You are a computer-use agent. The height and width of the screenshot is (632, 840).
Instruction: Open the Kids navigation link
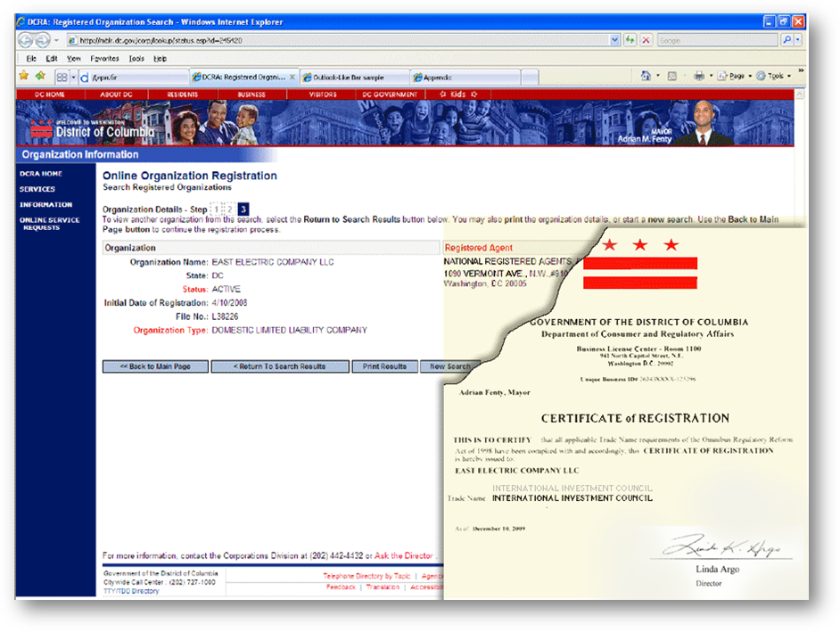458,94
